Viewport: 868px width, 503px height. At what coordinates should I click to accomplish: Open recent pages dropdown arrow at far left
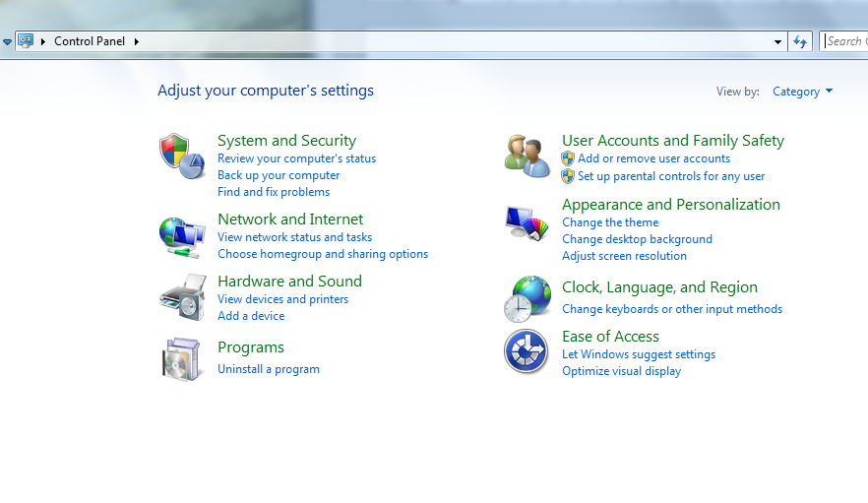coord(7,42)
